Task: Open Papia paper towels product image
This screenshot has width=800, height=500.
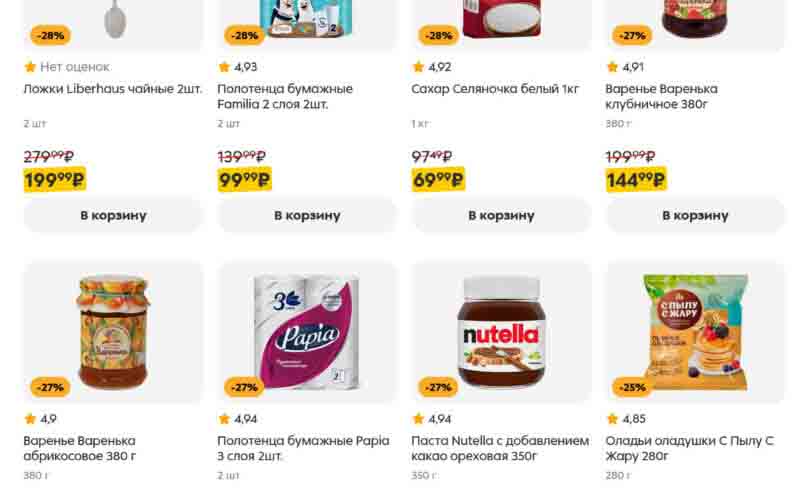Action: [x=307, y=332]
